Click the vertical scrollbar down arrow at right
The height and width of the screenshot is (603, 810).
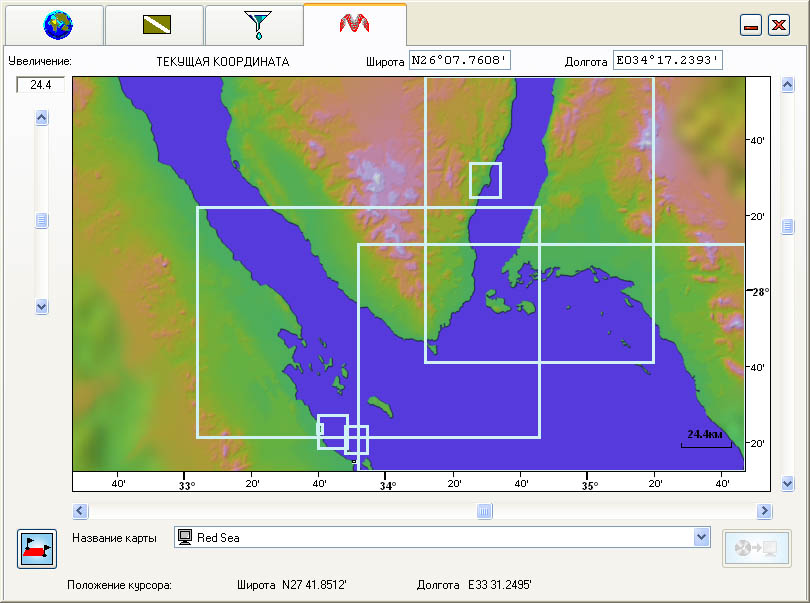[787, 483]
